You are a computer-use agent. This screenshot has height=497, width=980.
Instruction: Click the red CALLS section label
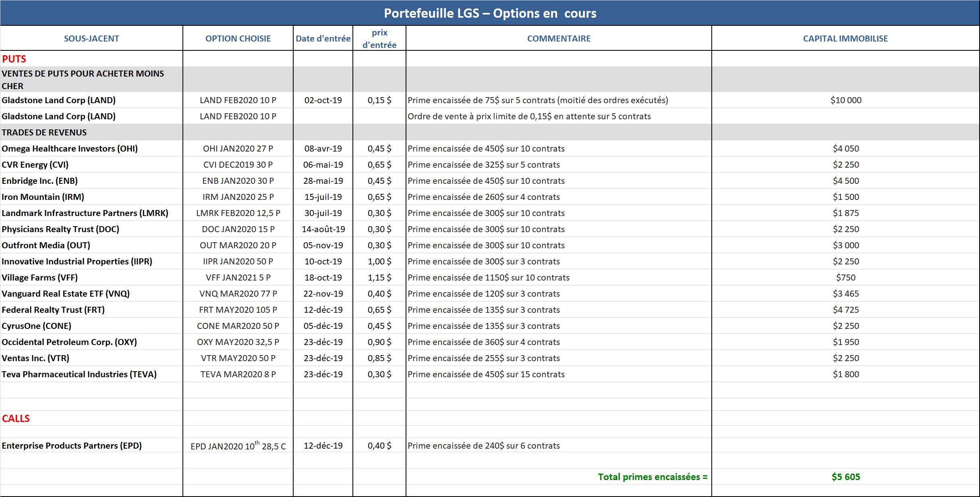[16, 418]
